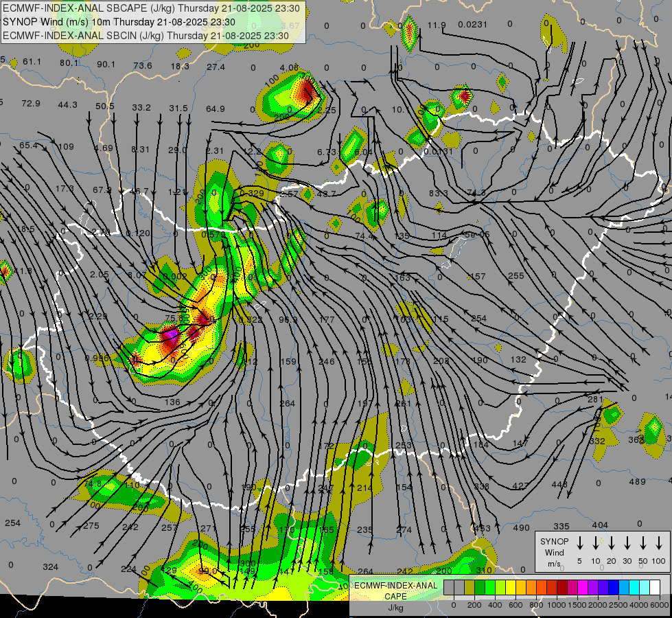Click the 4000 tick label on CAPE legend
672x618 pixels.
(639, 605)
